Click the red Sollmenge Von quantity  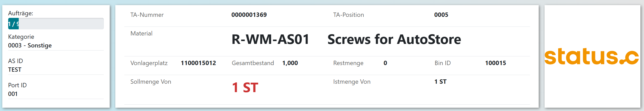[245, 88]
